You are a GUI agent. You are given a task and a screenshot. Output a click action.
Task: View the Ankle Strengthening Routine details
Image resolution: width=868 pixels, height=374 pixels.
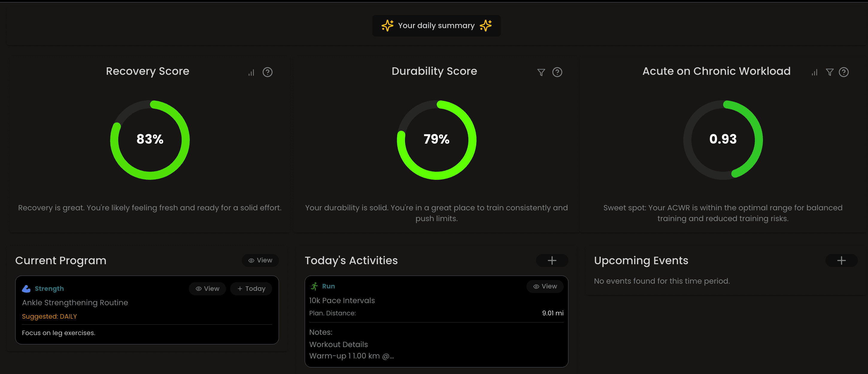207,289
